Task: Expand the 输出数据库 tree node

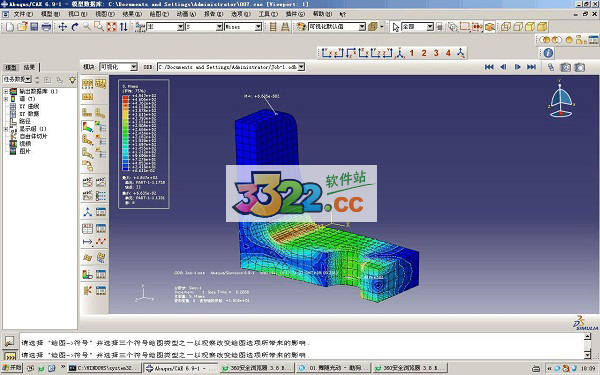Action: (6, 91)
